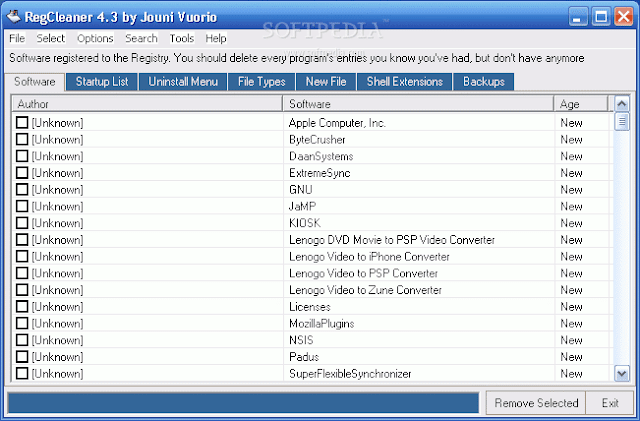Select the Lenogo Video to Zune Converter checkbox
This screenshot has width=640, height=421.
pyautogui.click(x=22, y=290)
